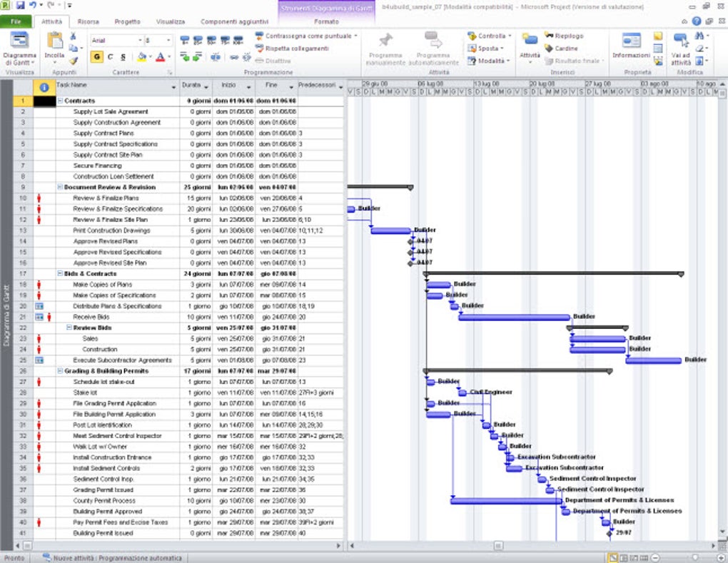This screenshot has width=728, height=563.
Task: Toggle underline S formatting
Action: point(123,56)
